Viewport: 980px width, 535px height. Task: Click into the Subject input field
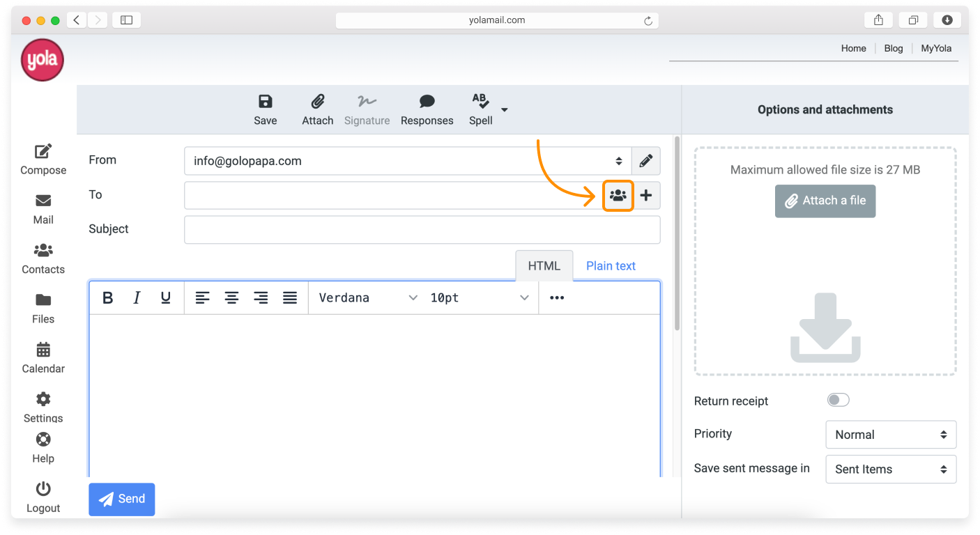click(422, 230)
